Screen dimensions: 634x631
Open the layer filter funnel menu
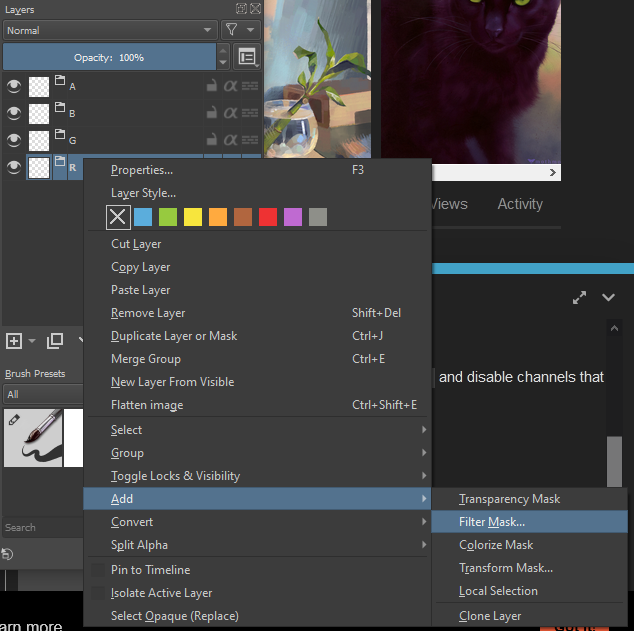coord(232,30)
